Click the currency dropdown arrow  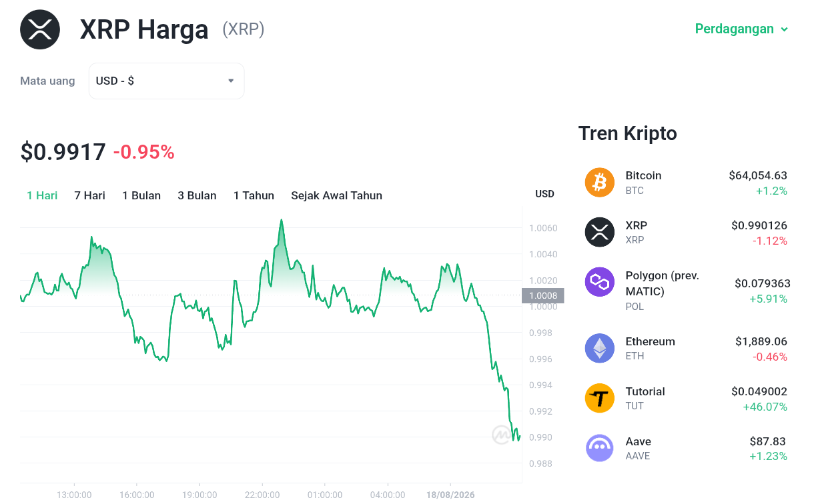(231, 81)
